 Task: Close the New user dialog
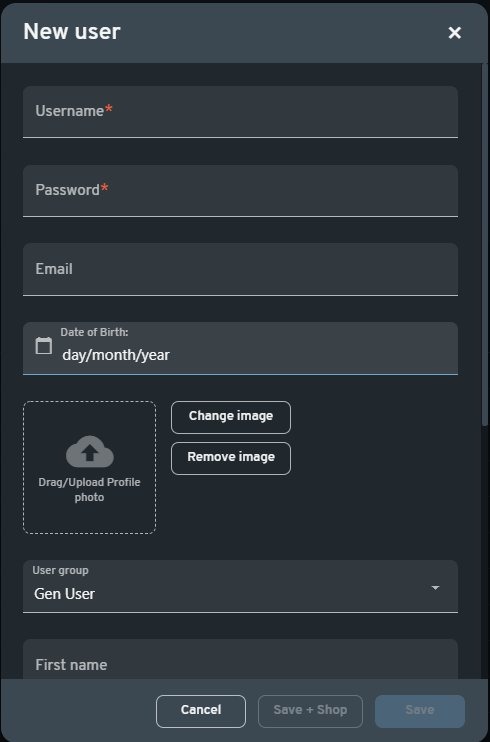[x=454, y=33]
